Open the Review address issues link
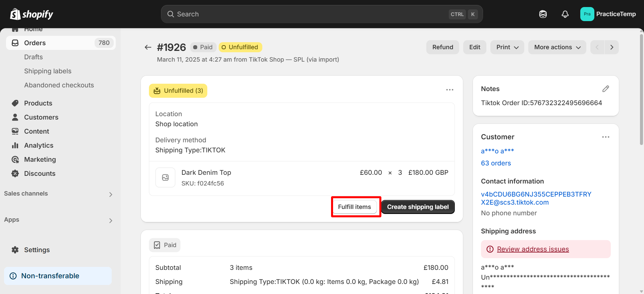Viewport: 644px width, 294px height. click(533, 249)
